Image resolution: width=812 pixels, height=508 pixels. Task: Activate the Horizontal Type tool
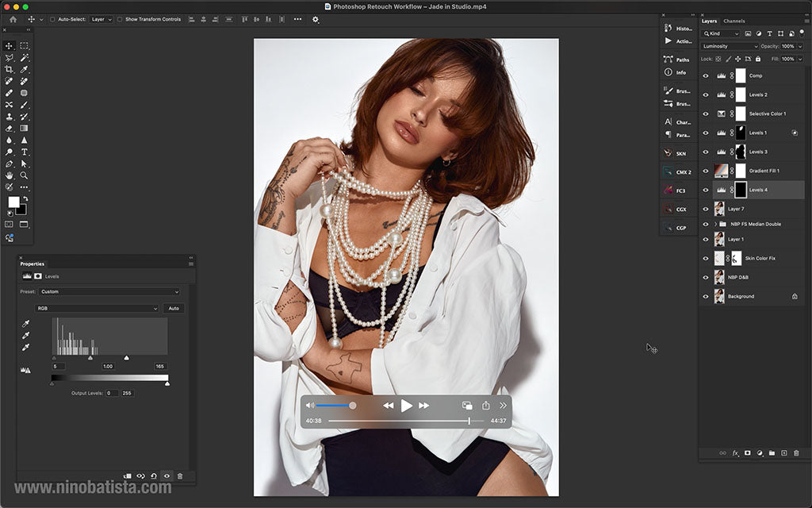[24, 151]
